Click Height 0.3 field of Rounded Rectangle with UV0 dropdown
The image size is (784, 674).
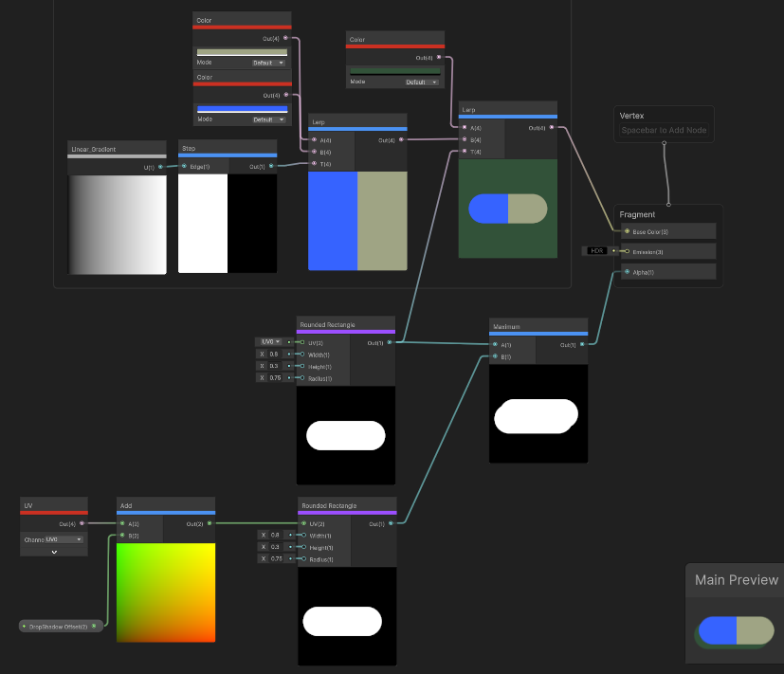tap(274, 366)
